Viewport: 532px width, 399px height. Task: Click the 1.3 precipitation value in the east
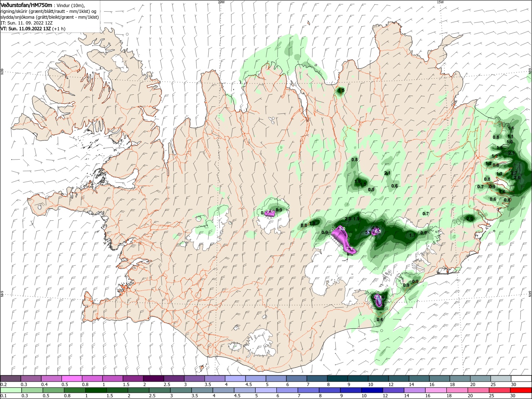tap(499, 174)
